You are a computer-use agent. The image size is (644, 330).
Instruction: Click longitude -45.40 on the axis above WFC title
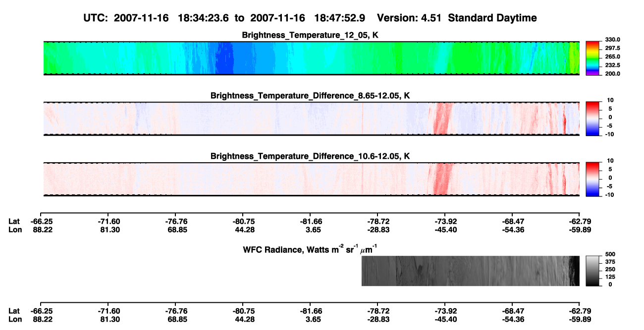[x=445, y=230]
